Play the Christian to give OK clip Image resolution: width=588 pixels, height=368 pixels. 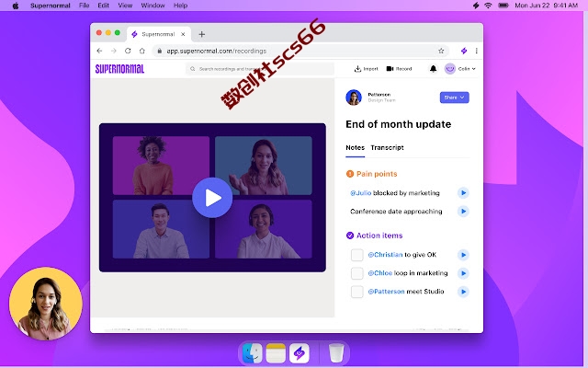[x=463, y=255]
